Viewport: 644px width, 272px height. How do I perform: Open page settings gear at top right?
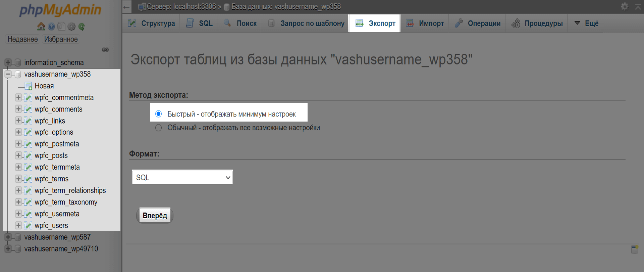pos(625,6)
